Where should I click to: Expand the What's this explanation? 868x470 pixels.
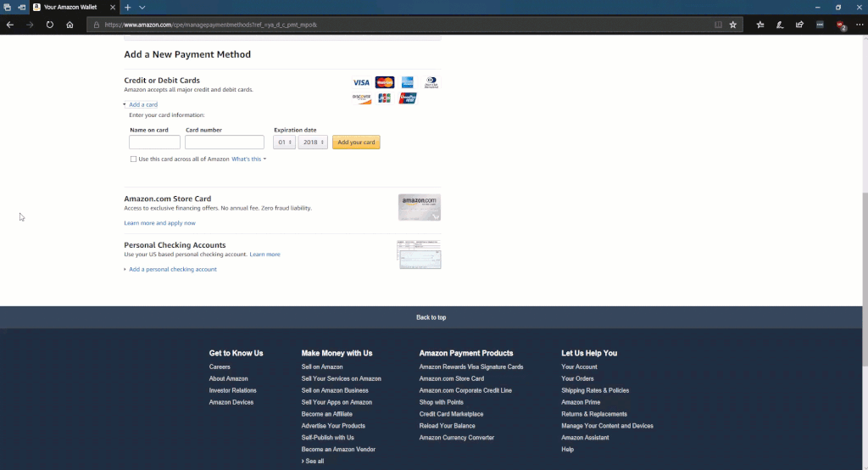(x=248, y=159)
